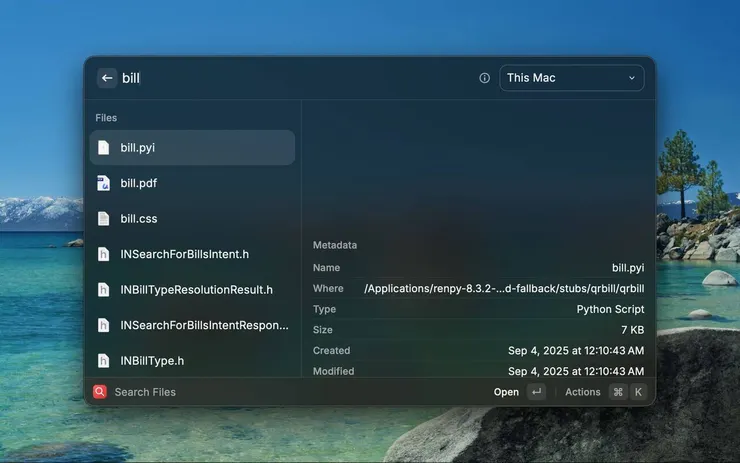Click the return key icon

pyautogui.click(x=536, y=392)
